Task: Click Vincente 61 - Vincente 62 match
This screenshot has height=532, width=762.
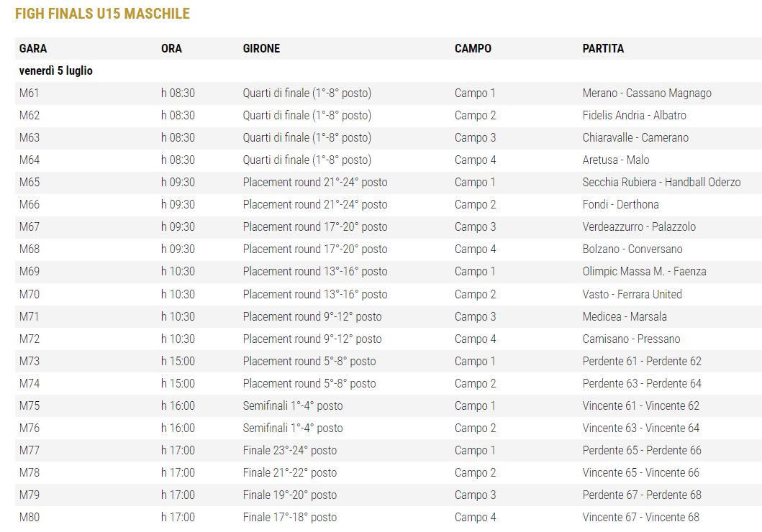Action: tap(641, 406)
